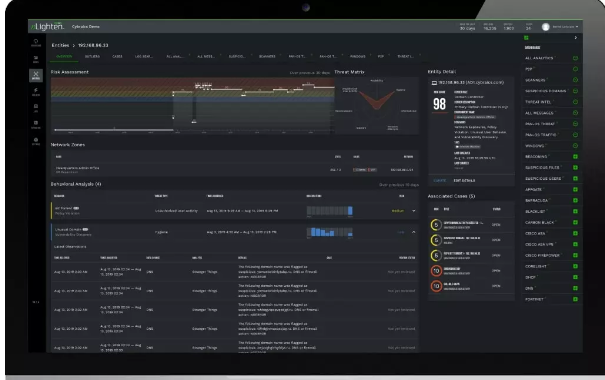
Task: Add Corelight with its green plus icon
Action: [x=575, y=266]
